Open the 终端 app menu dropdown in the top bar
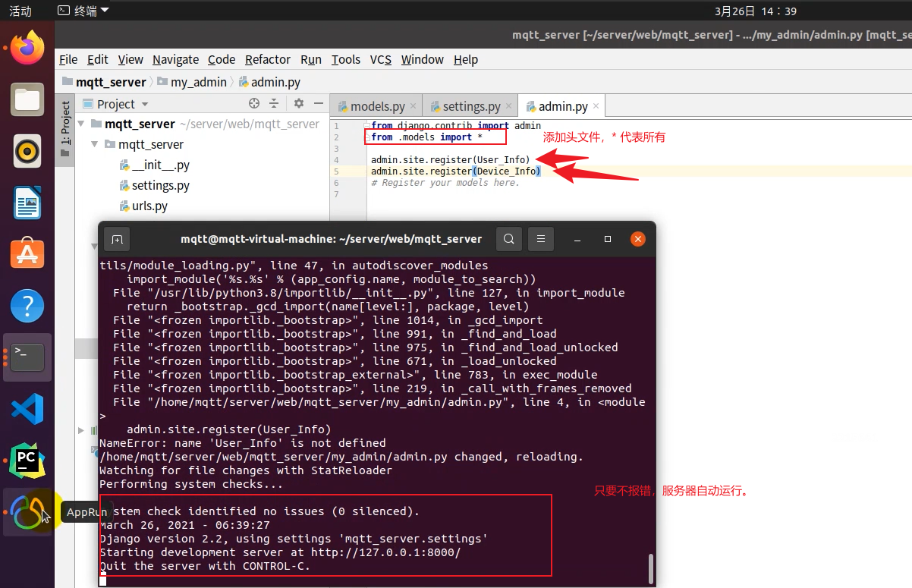The image size is (912, 588). click(83, 11)
